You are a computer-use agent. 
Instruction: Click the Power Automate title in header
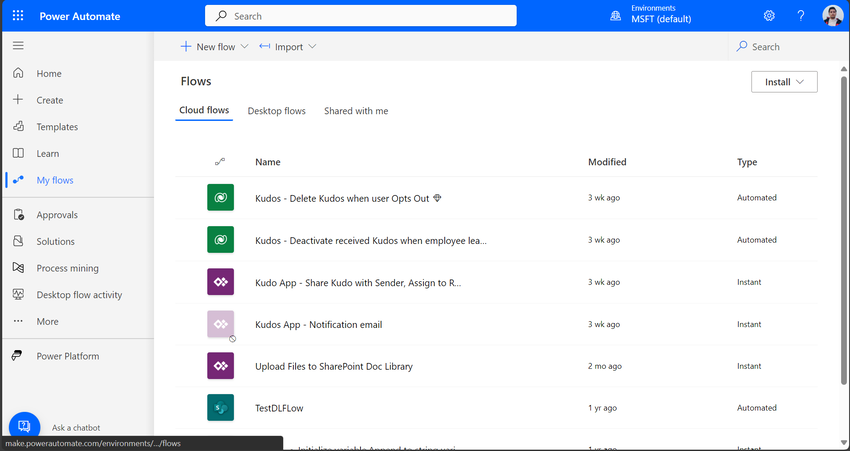click(80, 16)
